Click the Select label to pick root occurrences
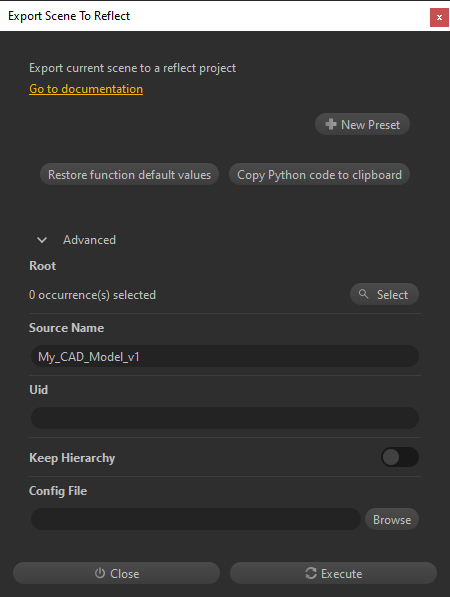This screenshot has width=450, height=597. (392, 294)
